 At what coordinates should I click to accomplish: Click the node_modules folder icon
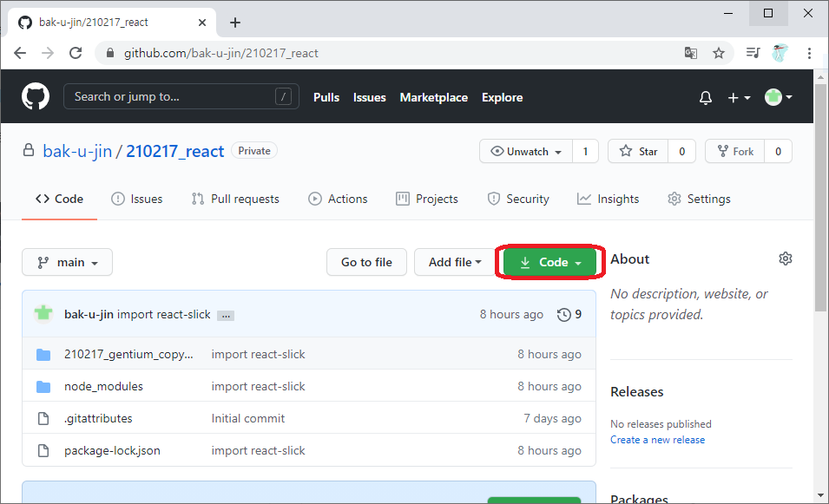(43, 387)
